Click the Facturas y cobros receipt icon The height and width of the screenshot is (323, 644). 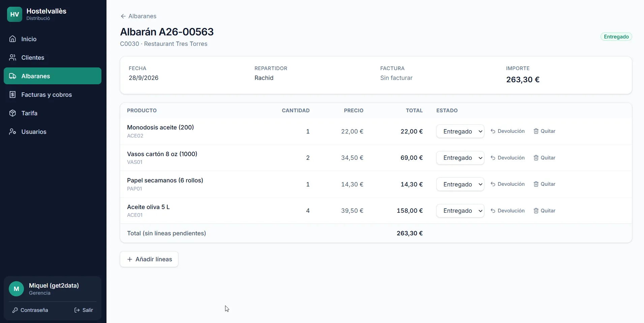pos(12,94)
